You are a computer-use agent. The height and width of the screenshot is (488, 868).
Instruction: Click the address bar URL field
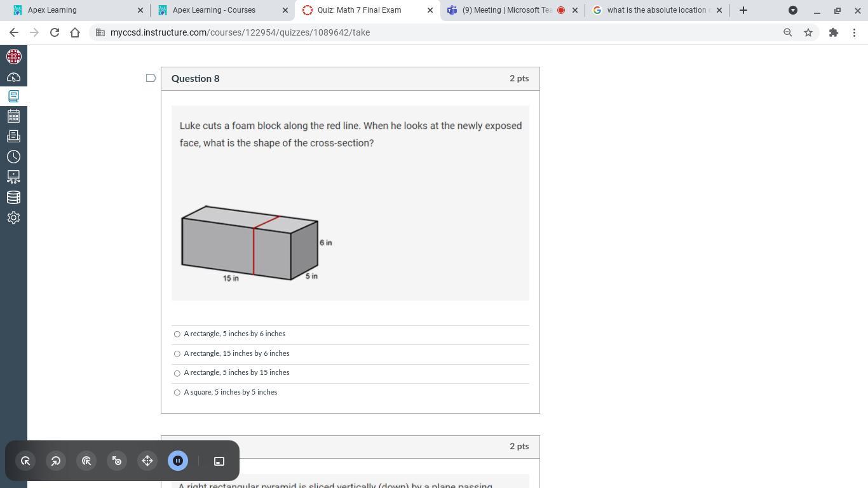click(x=438, y=32)
